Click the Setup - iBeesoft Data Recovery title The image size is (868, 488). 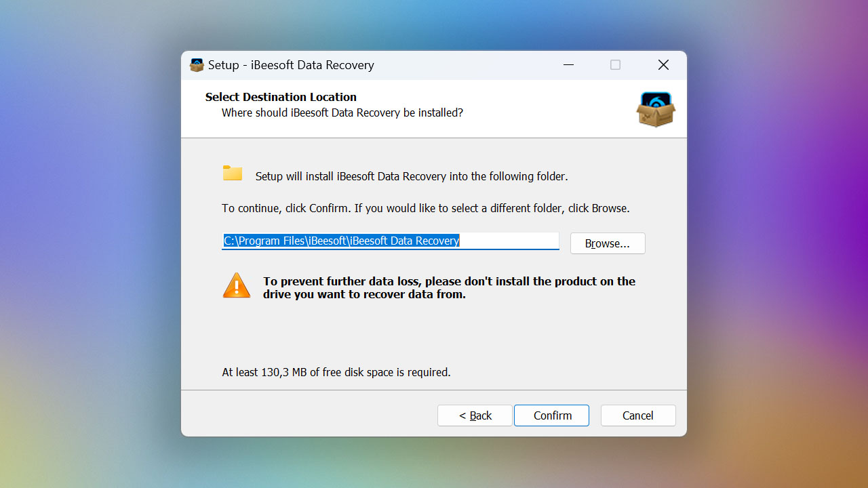291,65
